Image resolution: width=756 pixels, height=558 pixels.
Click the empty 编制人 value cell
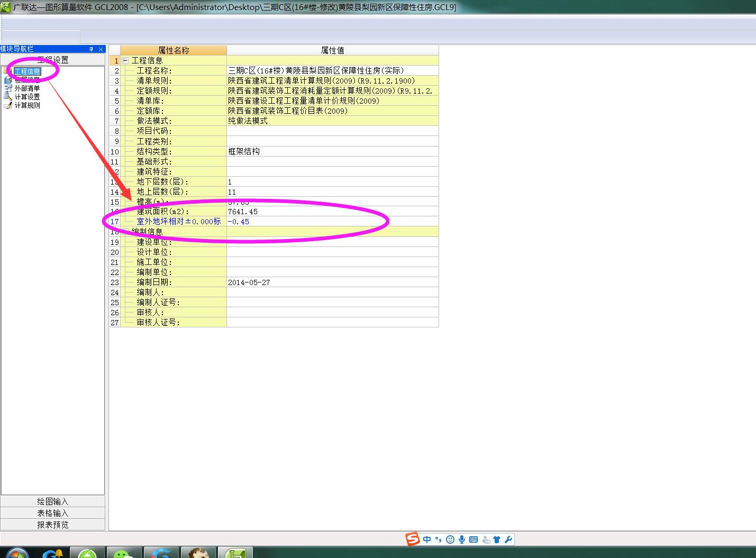click(333, 292)
